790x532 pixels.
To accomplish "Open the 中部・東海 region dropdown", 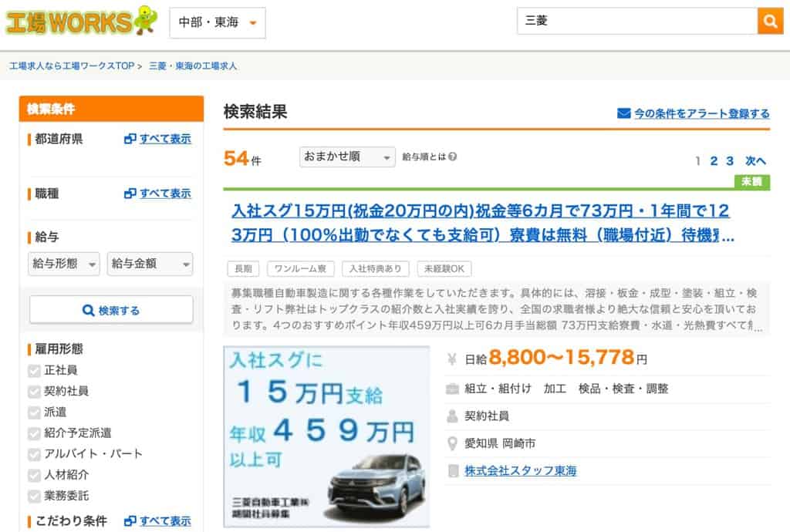I will coord(218,22).
